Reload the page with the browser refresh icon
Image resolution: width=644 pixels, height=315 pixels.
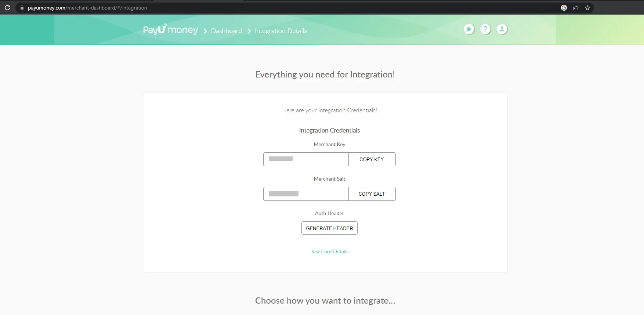pyautogui.click(x=7, y=8)
